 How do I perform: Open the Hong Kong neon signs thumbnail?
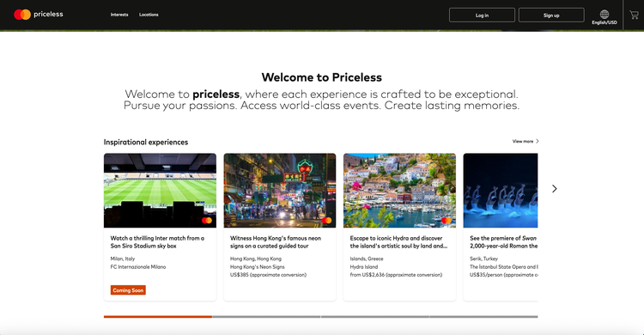coord(280,191)
